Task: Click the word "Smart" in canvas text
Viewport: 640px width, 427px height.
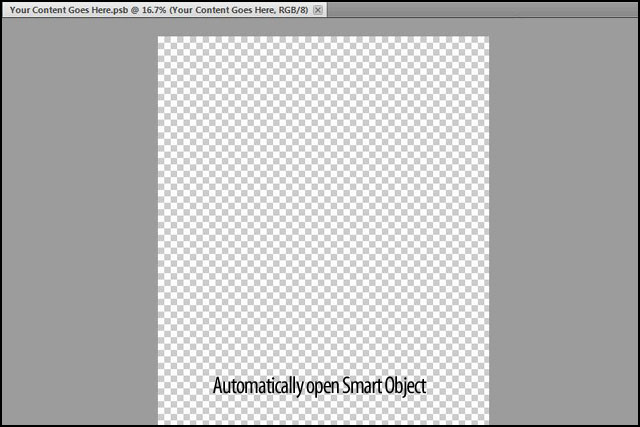Action: 363,386
